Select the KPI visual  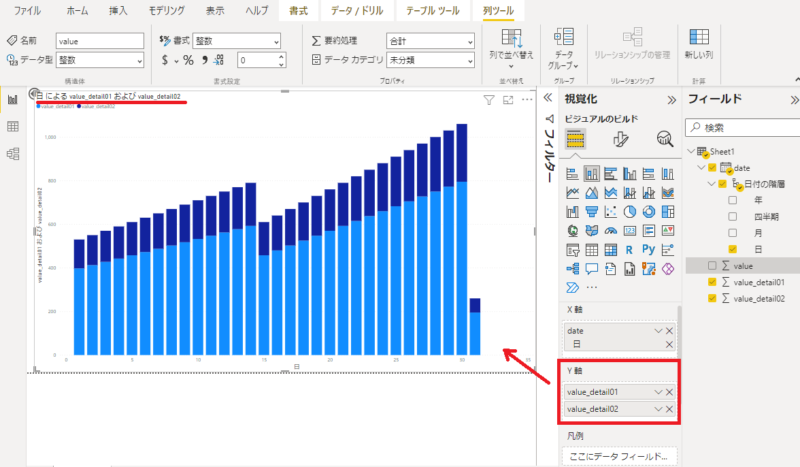pos(667,231)
